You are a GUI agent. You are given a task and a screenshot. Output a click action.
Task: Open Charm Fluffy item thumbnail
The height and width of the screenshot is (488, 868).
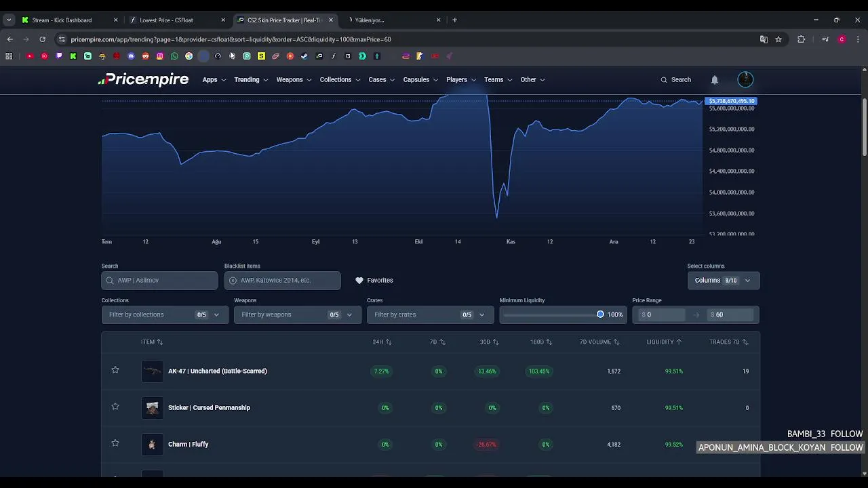pos(153,444)
